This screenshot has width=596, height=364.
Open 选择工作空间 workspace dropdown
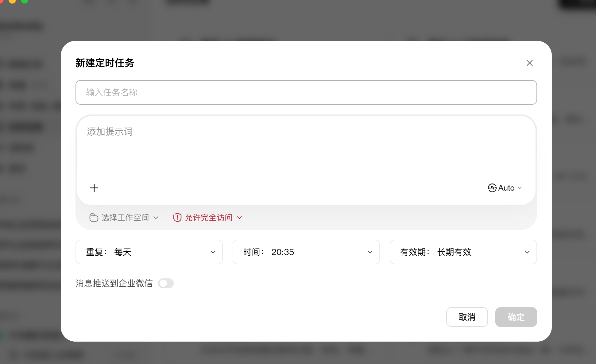coord(124,218)
